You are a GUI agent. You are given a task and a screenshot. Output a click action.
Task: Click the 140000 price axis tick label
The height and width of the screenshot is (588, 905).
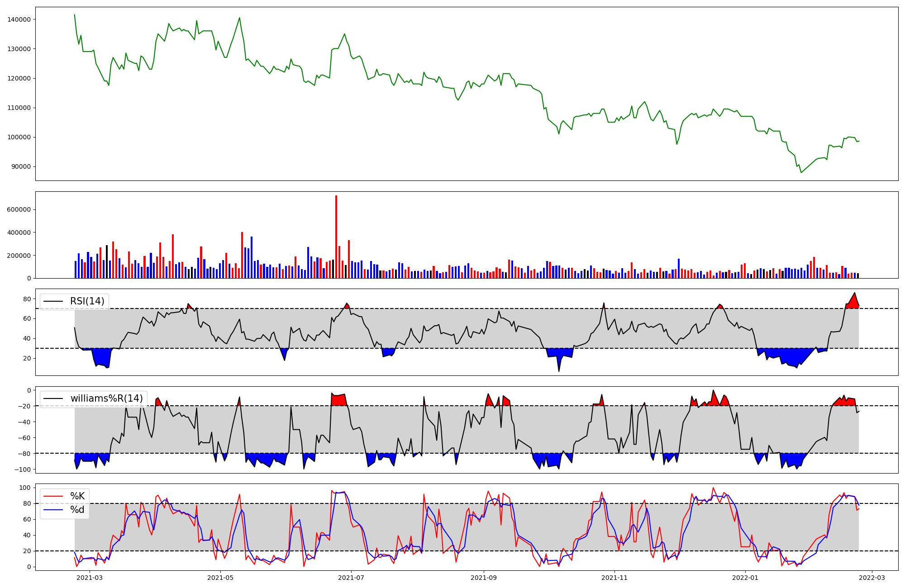19,19
